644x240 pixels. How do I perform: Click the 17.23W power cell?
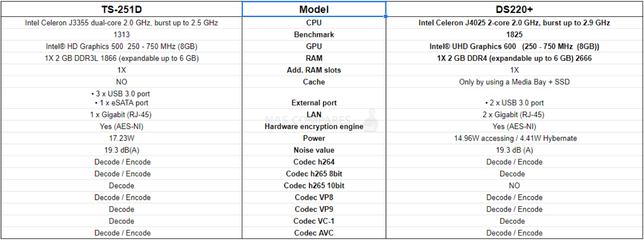click(121, 138)
